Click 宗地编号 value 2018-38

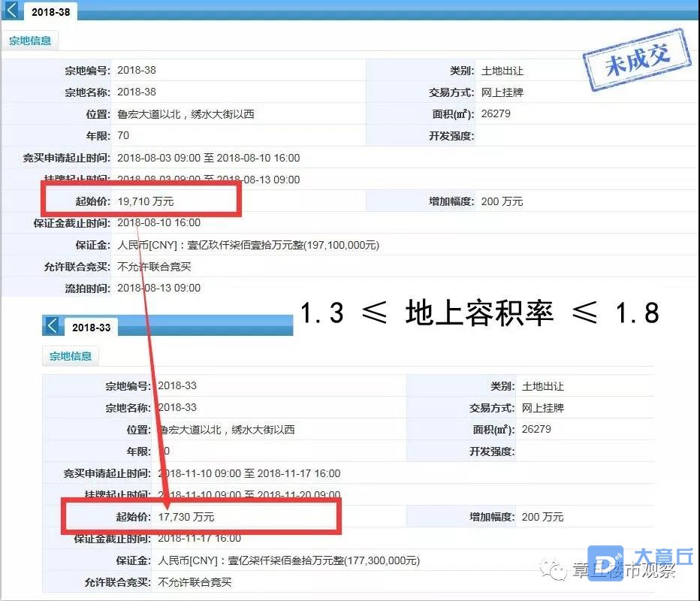pos(137,70)
